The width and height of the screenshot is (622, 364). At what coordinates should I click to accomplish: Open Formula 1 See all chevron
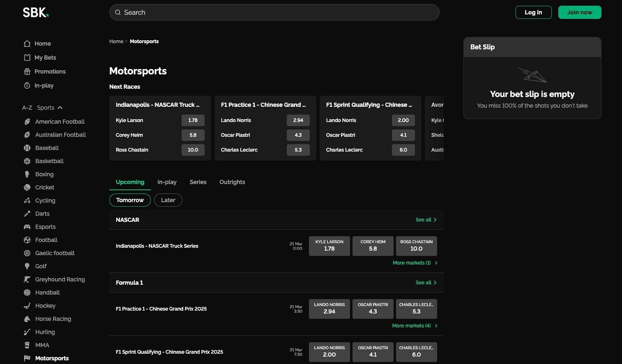435,283
